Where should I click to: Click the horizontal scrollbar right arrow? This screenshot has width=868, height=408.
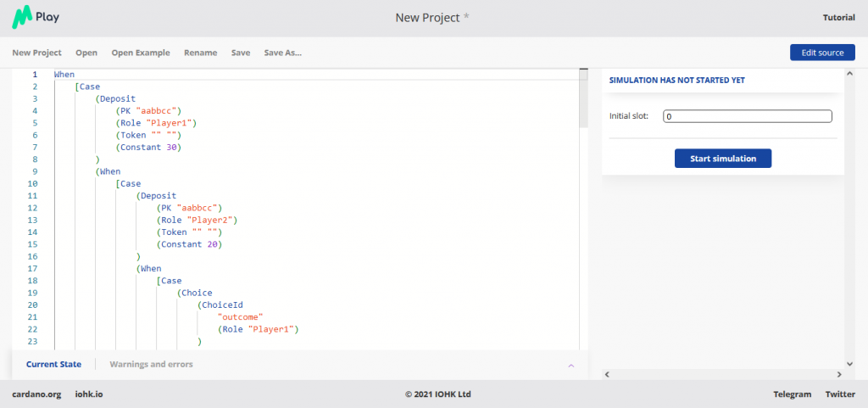838,373
